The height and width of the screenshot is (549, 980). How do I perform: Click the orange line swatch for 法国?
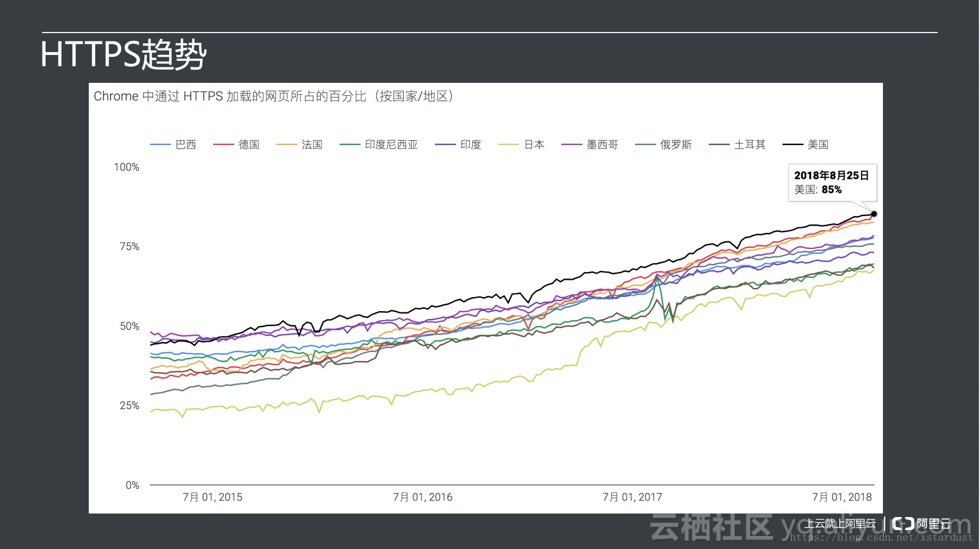(x=286, y=144)
